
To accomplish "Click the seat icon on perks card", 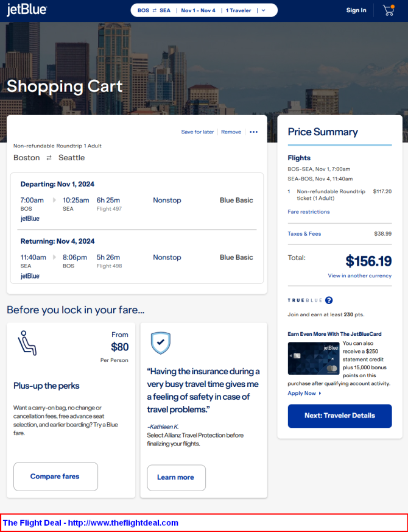I will coord(27,343).
